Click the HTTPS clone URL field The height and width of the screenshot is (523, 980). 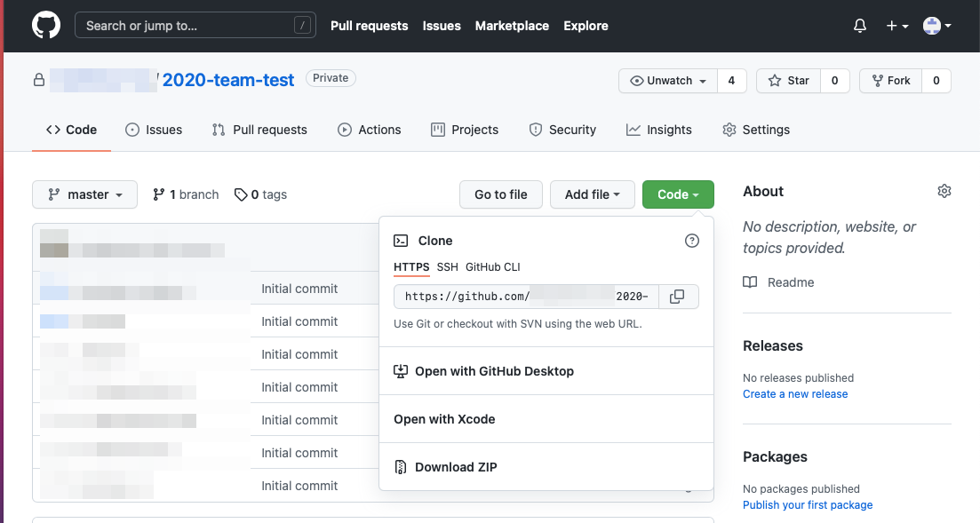[x=526, y=297]
